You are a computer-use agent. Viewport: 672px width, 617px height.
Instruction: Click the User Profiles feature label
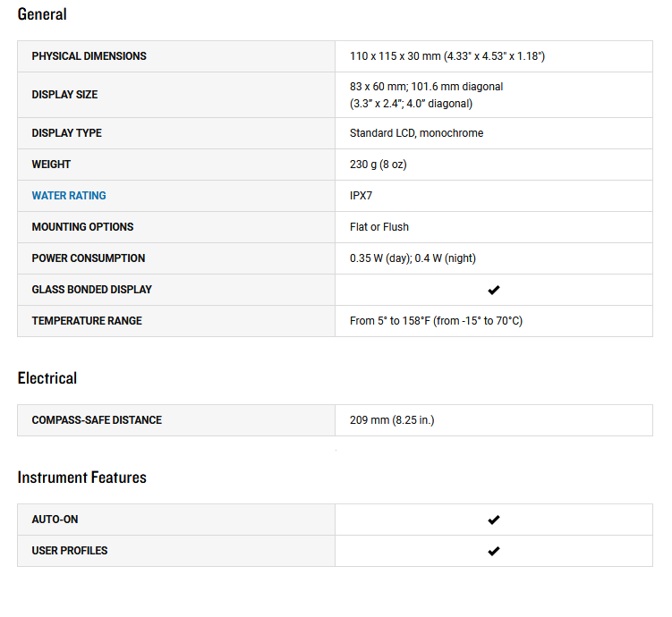click(69, 551)
